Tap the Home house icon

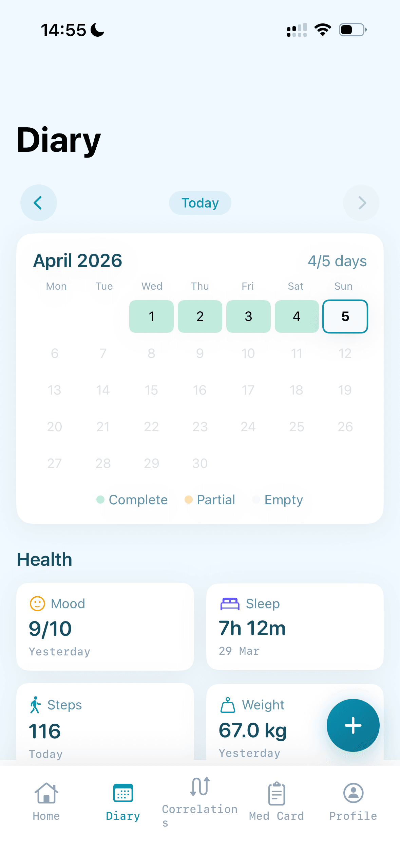click(46, 793)
